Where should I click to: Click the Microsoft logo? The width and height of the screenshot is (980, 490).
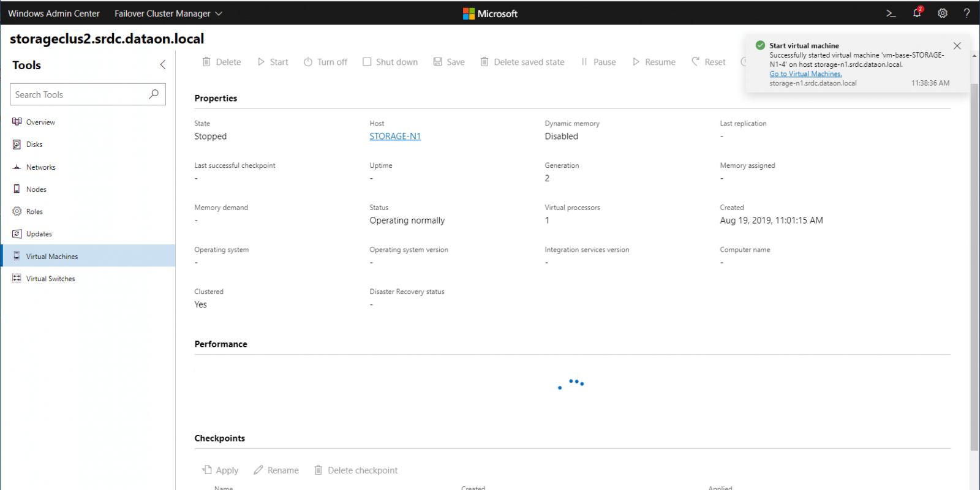(x=490, y=13)
